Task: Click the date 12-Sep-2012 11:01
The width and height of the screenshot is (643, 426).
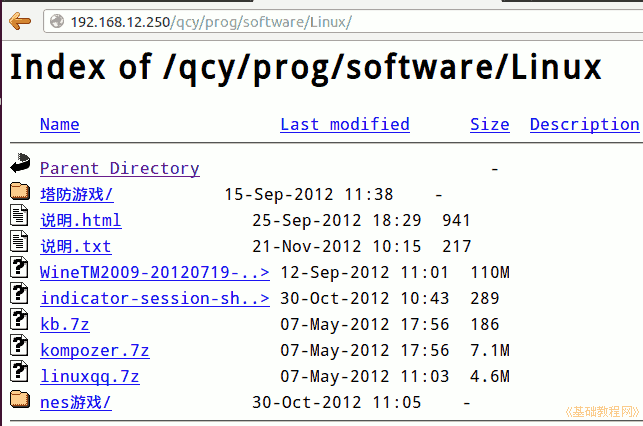Action: (x=365, y=273)
